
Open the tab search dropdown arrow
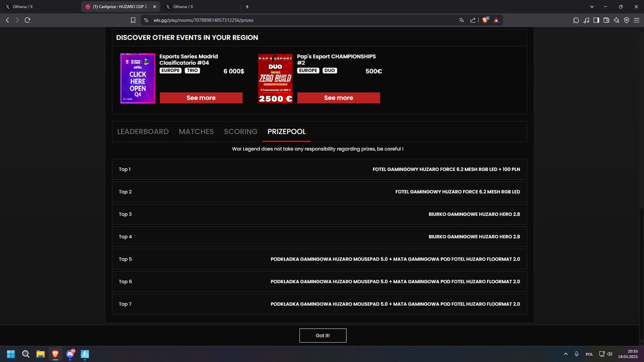pos(592,6)
